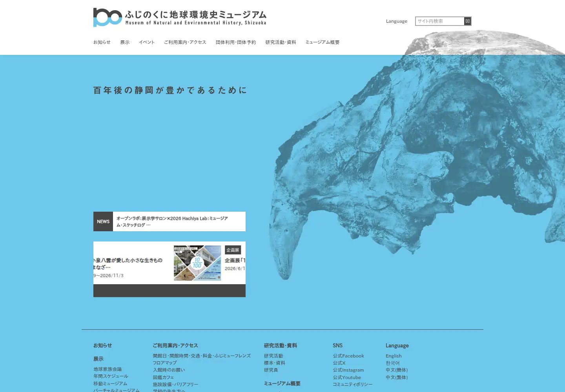Open the イベント menu item
The image size is (565, 392).
click(147, 42)
